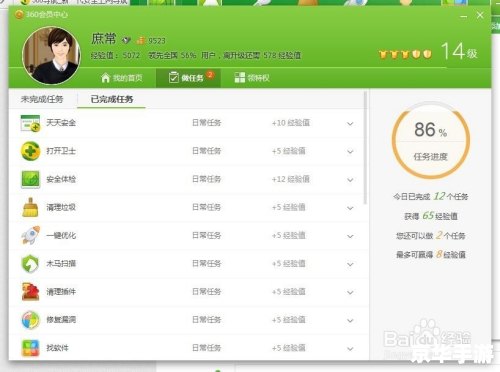Click the 打开卫士 task name

(x=61, y=151)
